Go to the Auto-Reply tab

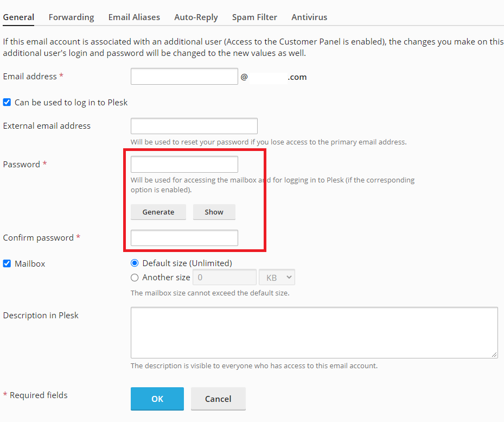(196, 17)
